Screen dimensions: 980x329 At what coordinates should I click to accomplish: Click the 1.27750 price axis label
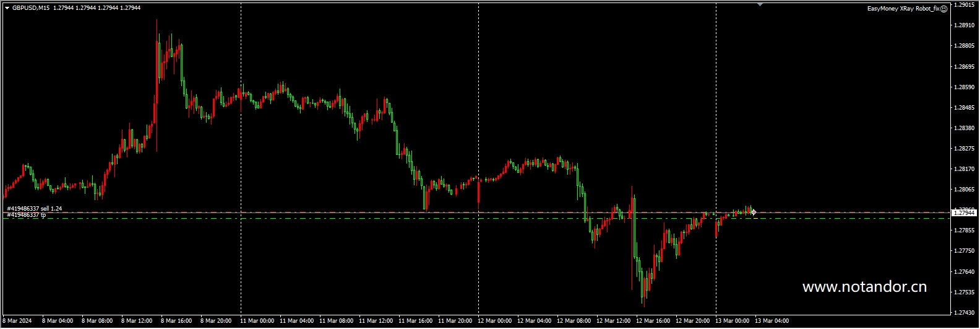click(x=965, y=251)
